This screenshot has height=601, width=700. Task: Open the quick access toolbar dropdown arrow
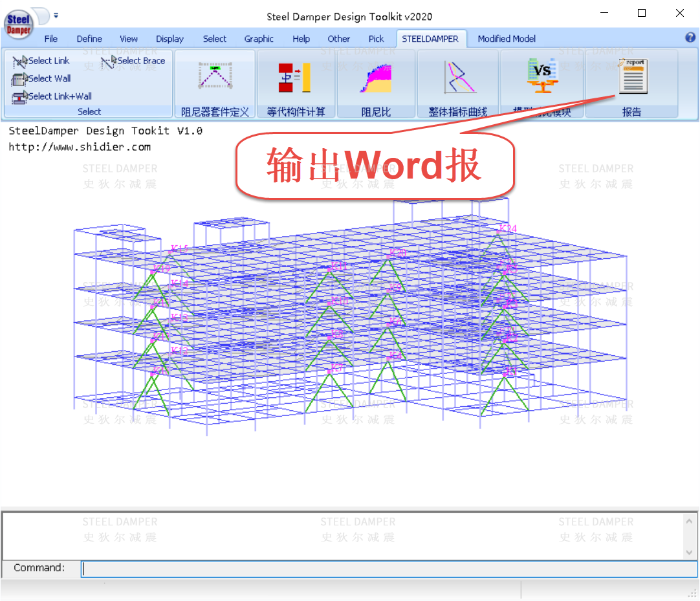(56, 15)
